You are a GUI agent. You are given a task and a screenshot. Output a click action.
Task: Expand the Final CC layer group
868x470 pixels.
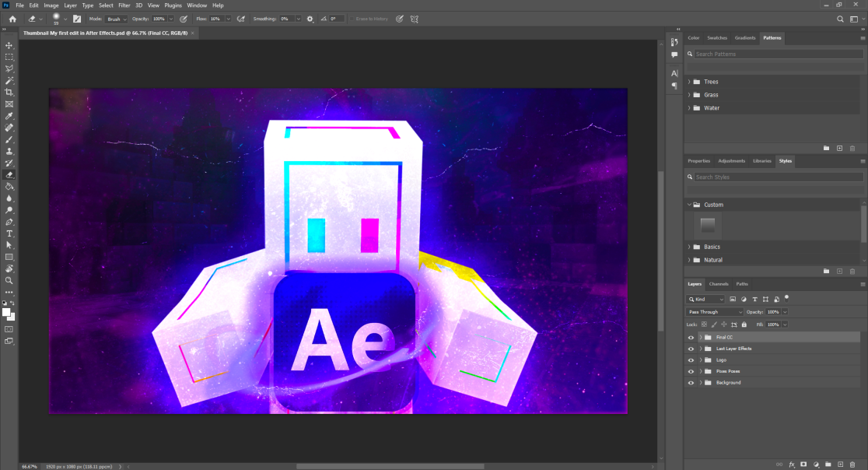tap(700, 338)
